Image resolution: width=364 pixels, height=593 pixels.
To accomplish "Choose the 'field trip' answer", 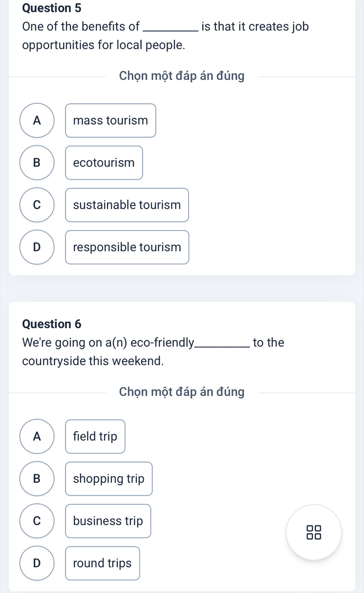I will click(x=95, y=436).
